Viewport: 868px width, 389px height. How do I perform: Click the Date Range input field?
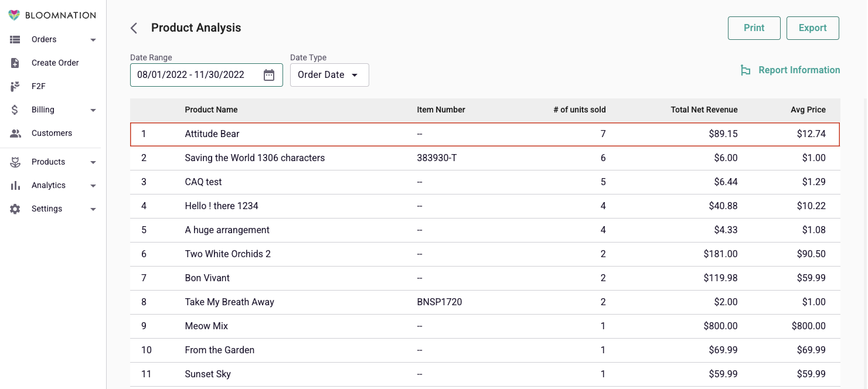tap(193, 75)
